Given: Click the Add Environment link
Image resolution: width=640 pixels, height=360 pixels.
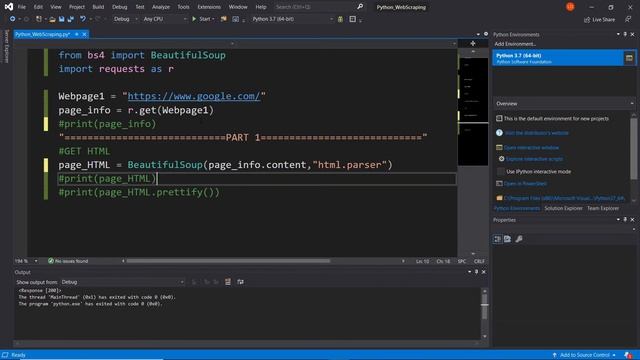Looking at the screenshot, I should tap(515, 44).
